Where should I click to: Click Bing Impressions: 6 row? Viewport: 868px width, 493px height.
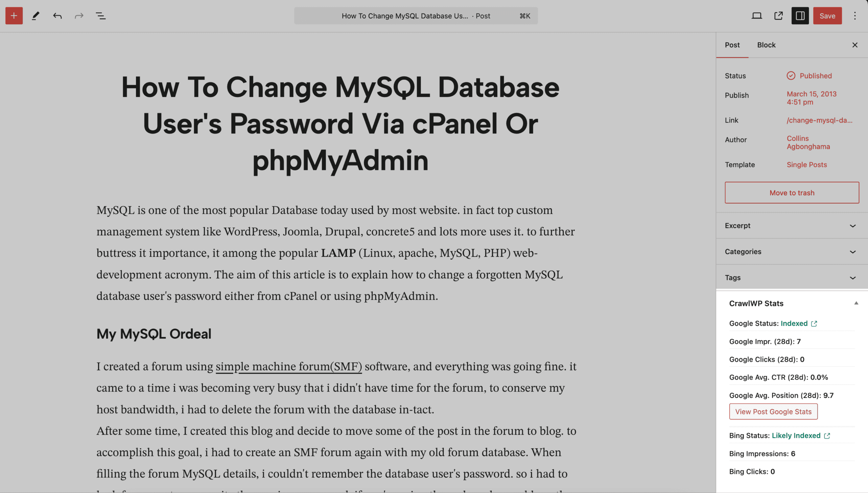click(792, 453)
